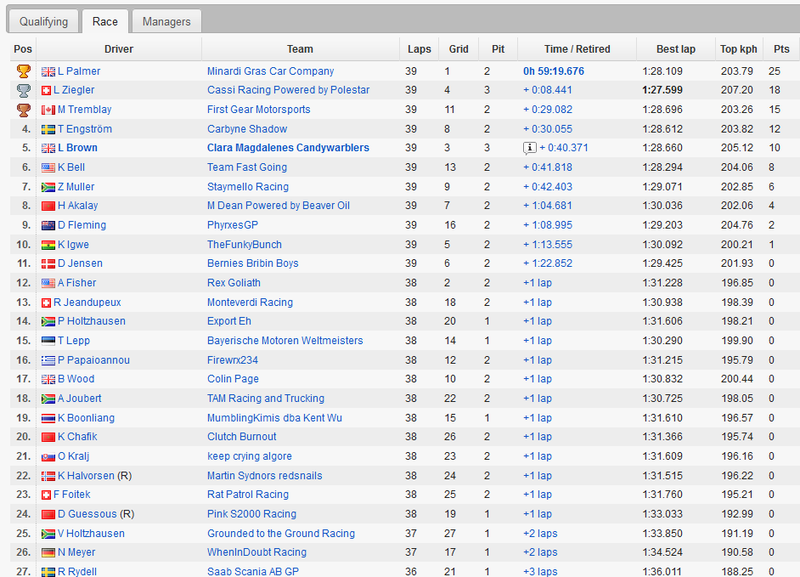Click the Danish flag beside D Jensen

(x=48, y=264)
